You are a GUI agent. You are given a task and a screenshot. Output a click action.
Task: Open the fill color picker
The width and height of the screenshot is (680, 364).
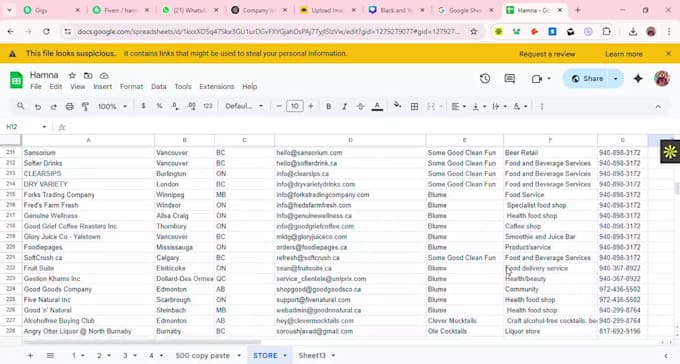397,105
